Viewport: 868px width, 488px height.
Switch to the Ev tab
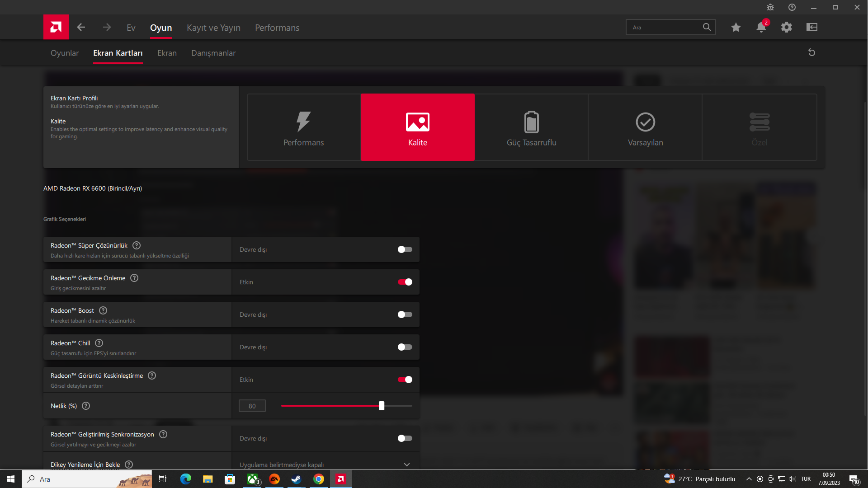pos(131,28)
